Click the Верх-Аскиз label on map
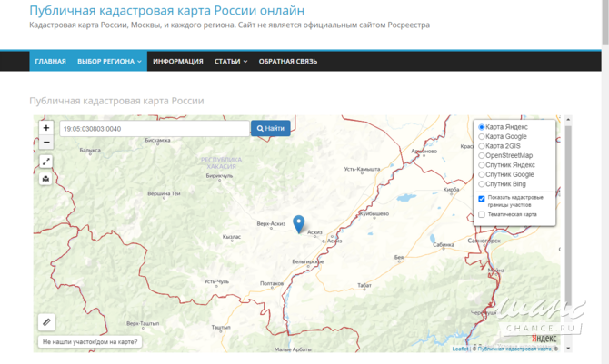The height and width of the screenshot is (364, 609). coord(271,223)
